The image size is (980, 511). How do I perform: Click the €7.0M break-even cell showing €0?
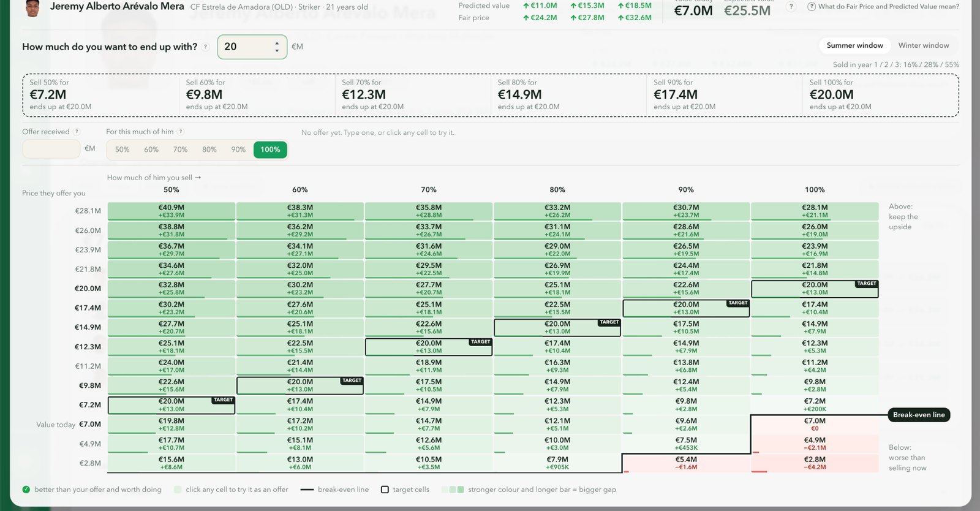[815, 425]
